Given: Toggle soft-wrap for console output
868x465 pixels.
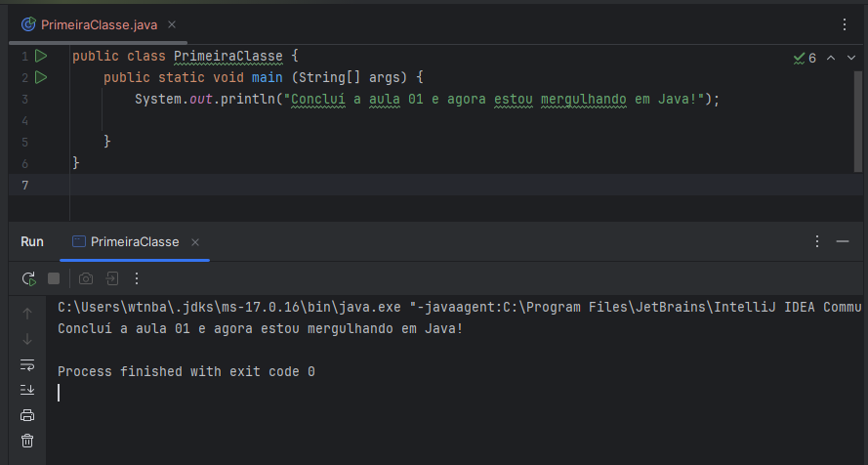Looking at the screenshot, I should pyautogui.click(x=27, y=364).
